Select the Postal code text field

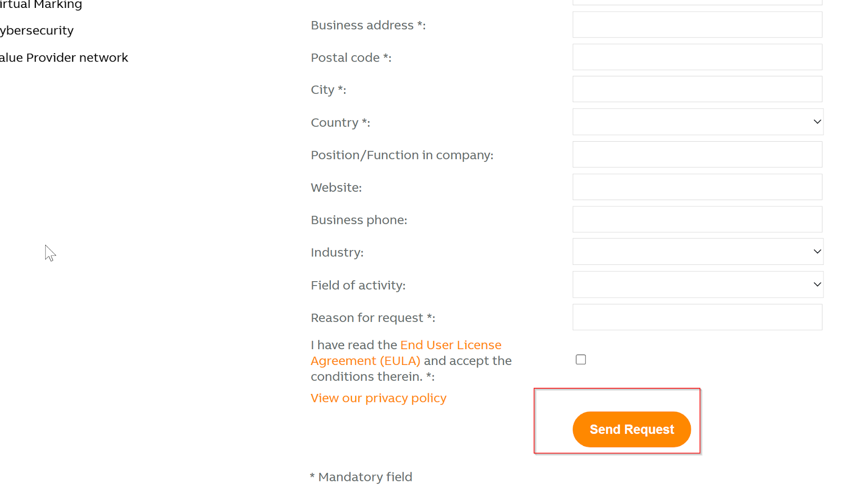[697, 57]
